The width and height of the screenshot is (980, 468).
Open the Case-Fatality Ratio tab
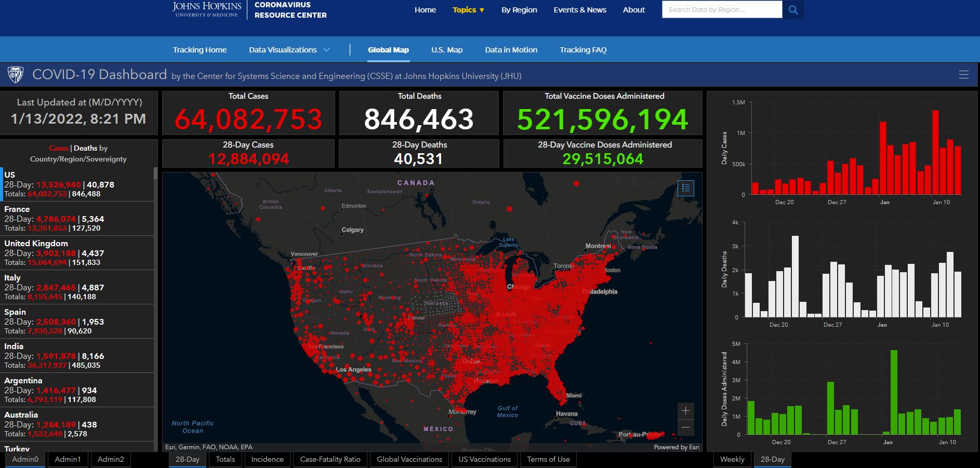330,459
